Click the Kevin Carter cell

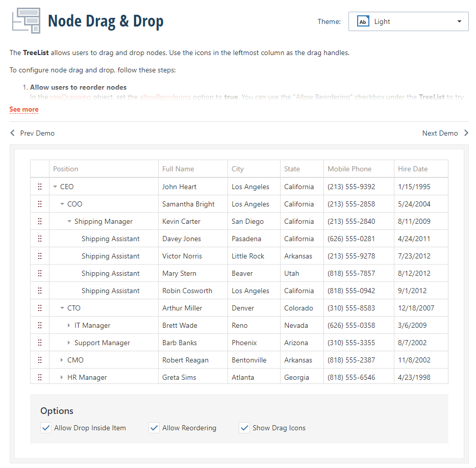click(x=193, y=221)
